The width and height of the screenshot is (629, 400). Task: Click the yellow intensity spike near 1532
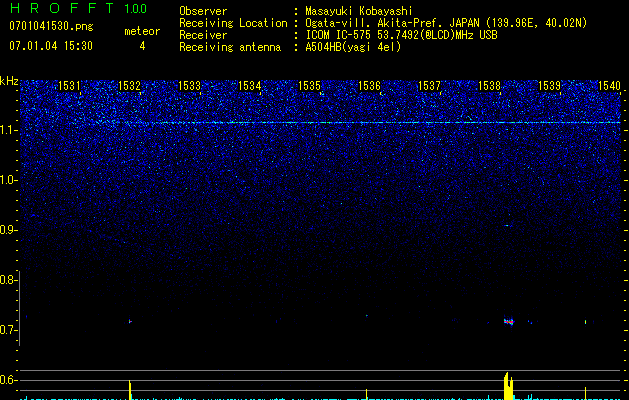click(130, 390)
